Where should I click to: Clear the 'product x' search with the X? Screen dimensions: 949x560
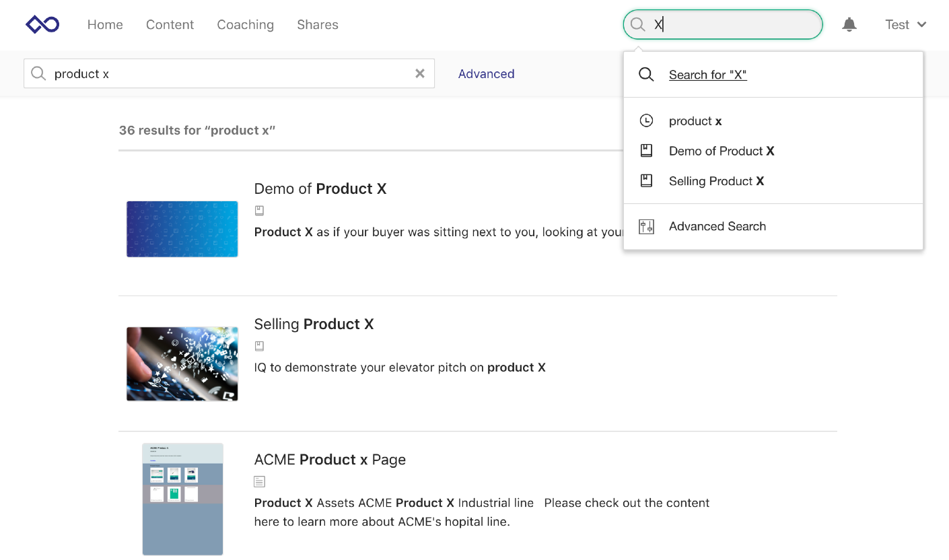pos(419,73)
